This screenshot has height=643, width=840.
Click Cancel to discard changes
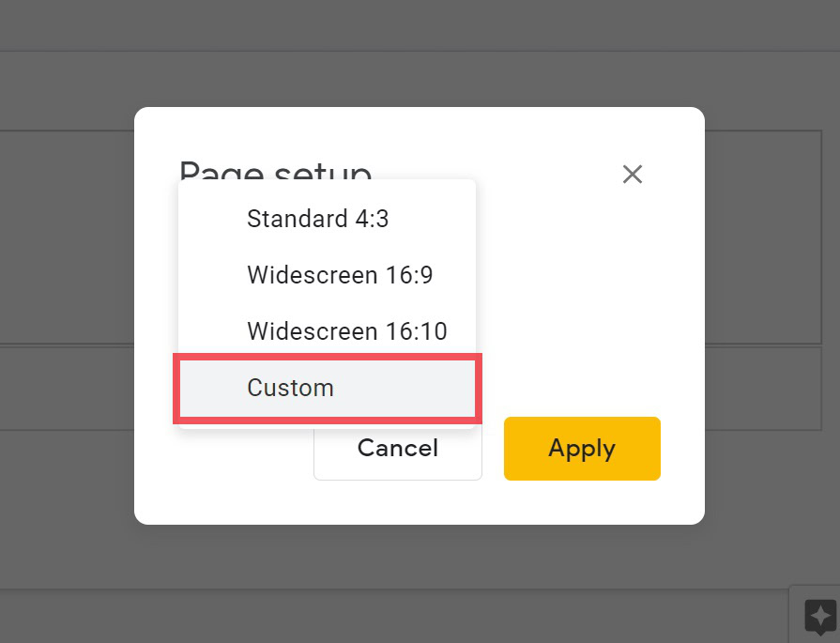coord(397,448)
